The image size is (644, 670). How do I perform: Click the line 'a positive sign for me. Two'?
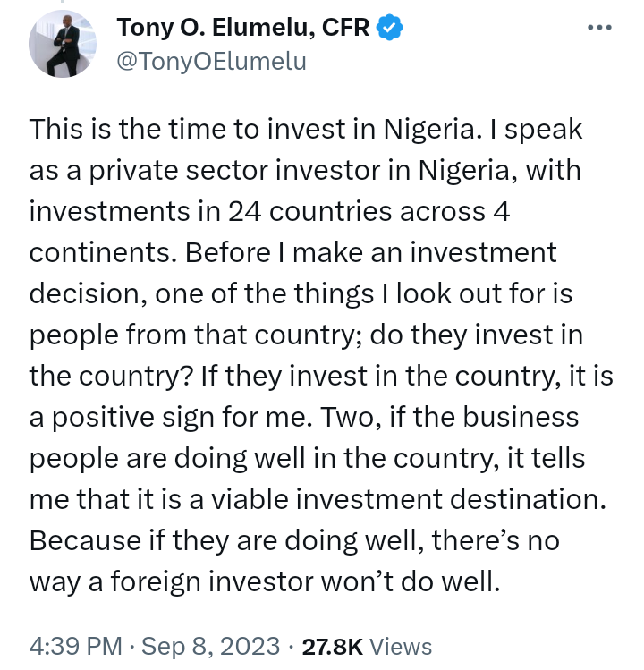pyautogui.click(x=304, y=418)
